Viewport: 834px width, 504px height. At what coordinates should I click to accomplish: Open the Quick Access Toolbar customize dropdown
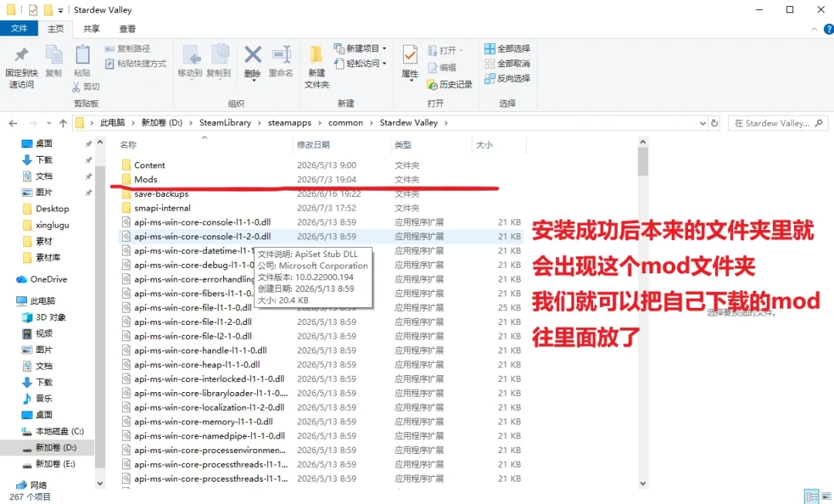(61, 10)
